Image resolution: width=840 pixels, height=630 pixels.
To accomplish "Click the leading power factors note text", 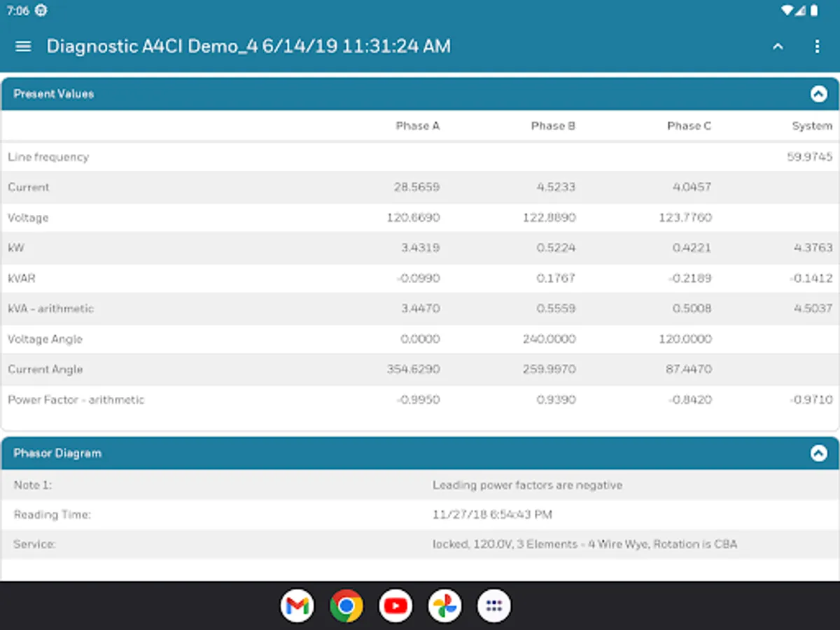I will (527, 484).
